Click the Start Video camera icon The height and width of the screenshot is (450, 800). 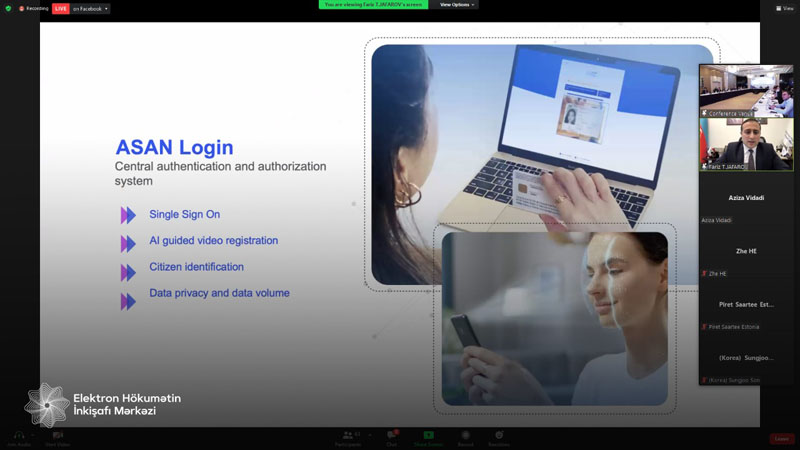click(58, 437)
